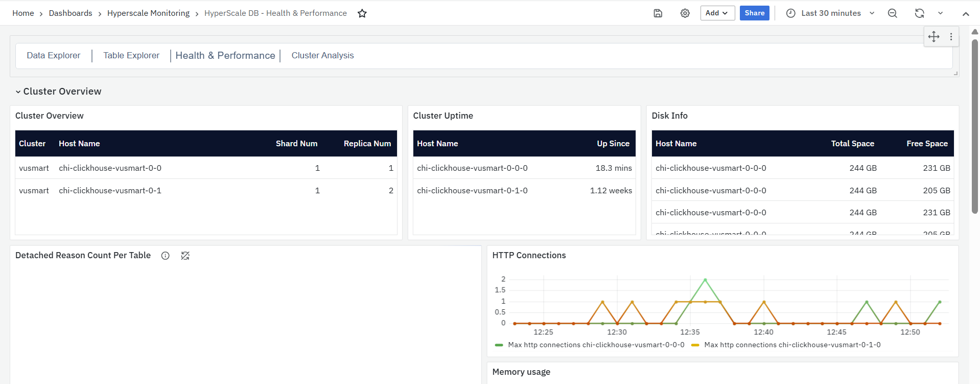980x384 pixels.
Task: Expand the refresh interval dropdown
Action: coord(940,13)
